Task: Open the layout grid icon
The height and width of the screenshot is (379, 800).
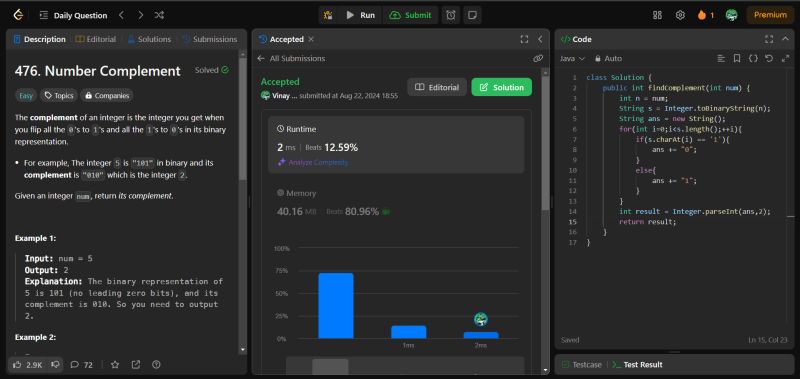Action: click(657, 15)
